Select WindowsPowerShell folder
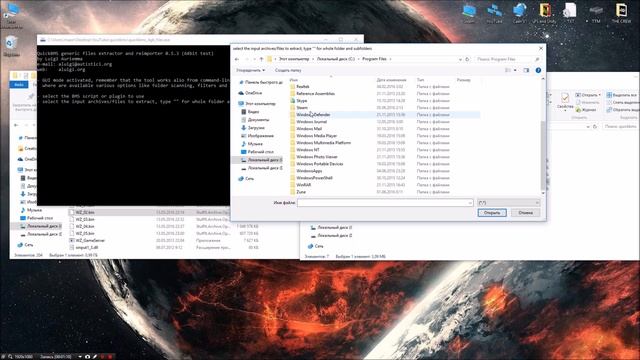This screenshot has width=640, height=360. pyautogui.click(x=314, y=178)
